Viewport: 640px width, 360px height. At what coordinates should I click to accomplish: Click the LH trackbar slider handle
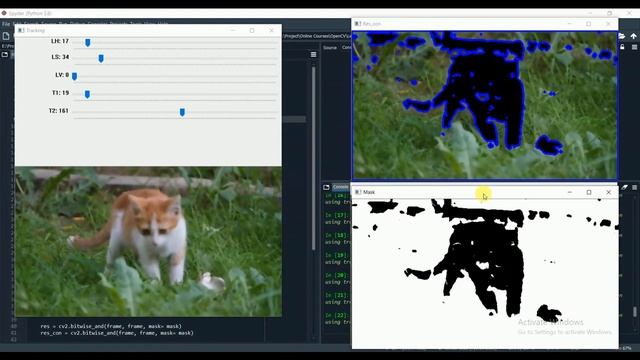(x=88, y=42)
